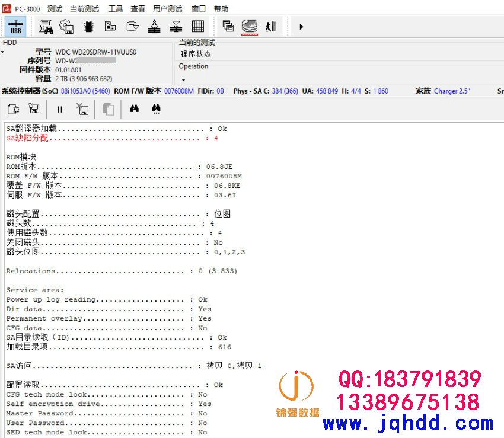Click the triangle over disk stack icon

[176, 27]
